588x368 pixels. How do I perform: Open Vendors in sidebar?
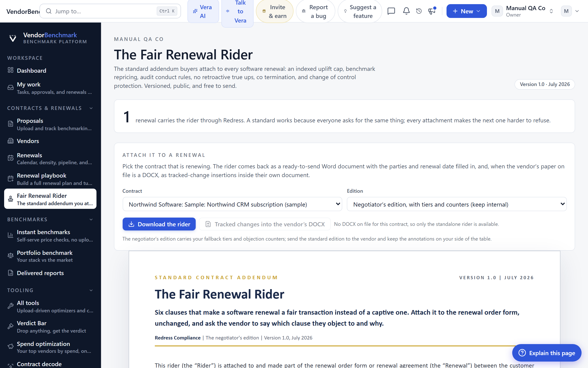click(50, 141)
